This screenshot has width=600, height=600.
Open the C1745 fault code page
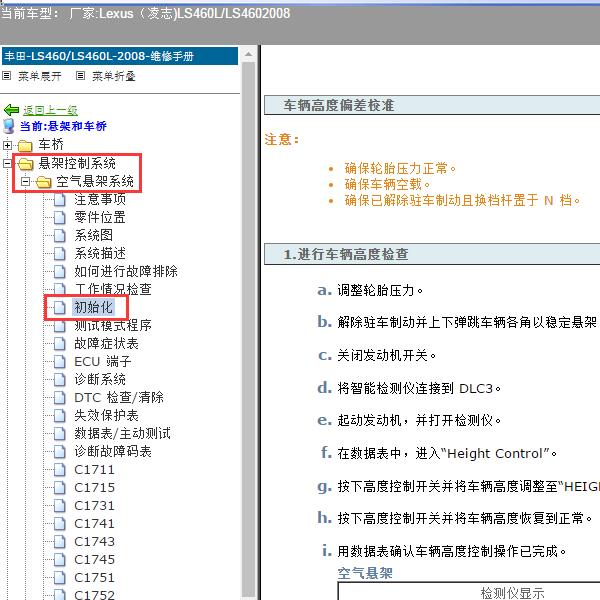(x=95, y=559)
